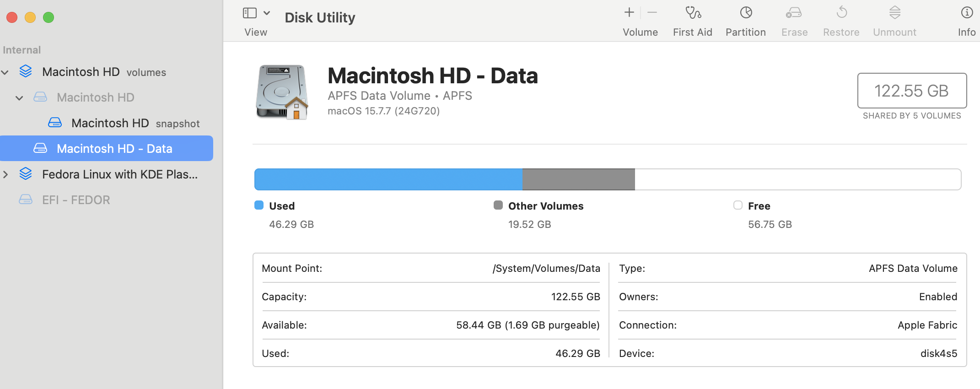
Task: Collapse the dimmed Macintosh HD volume group
Action: coord(19,98)
